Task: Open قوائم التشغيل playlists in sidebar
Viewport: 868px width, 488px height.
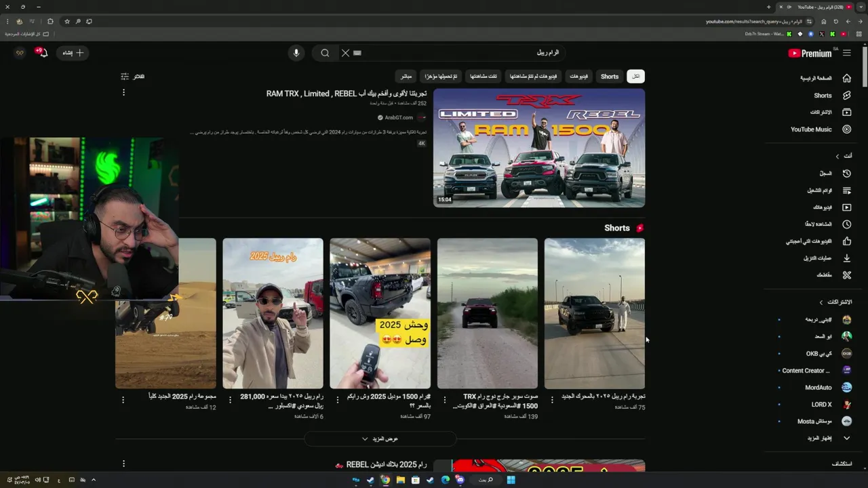Action: tap(828, 190)
